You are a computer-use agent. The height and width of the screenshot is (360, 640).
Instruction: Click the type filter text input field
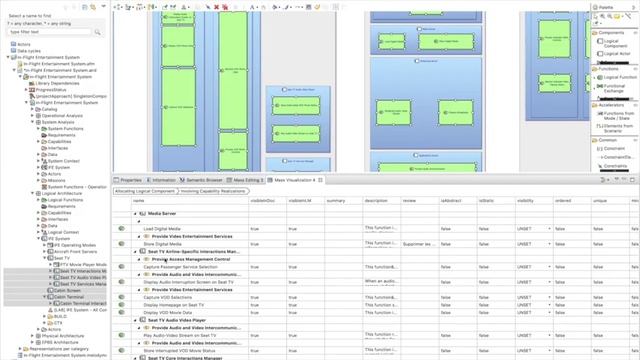[x=49, y=31]
